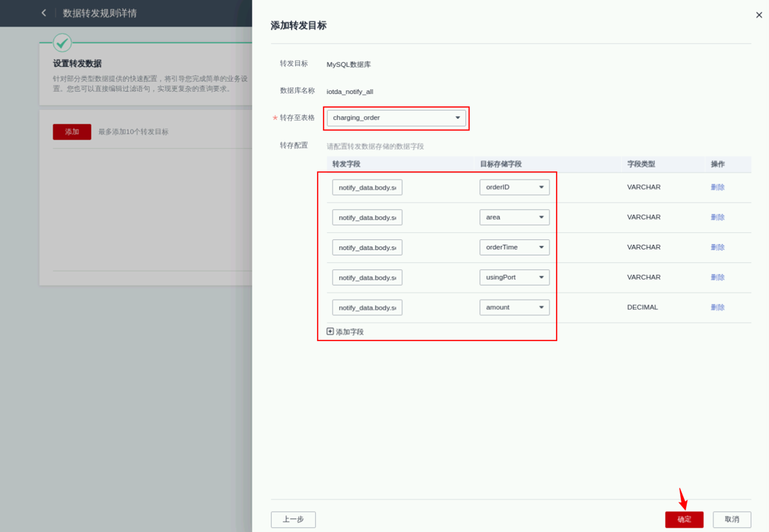Delete the usingPort field mapping row
Image resolution: width=769 pixels, height=532 pixels.
(x=717, y=277)
